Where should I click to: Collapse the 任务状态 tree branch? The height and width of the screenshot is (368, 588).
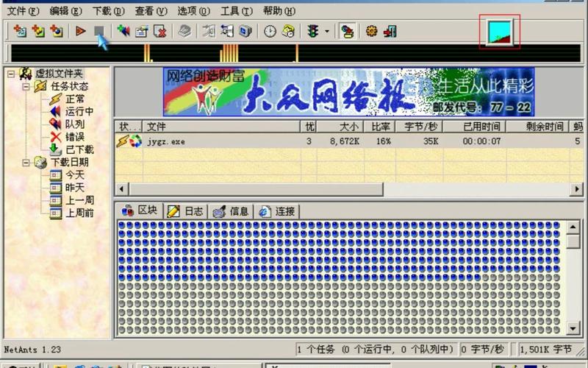tap(26, 87)
